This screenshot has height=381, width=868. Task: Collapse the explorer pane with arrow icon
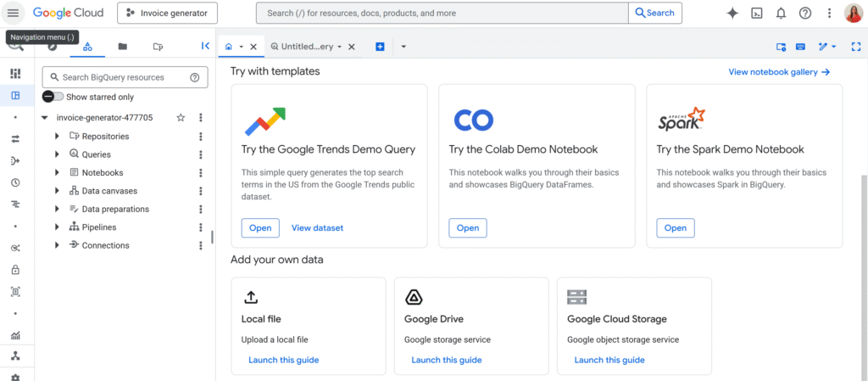[x=205, y=47]
